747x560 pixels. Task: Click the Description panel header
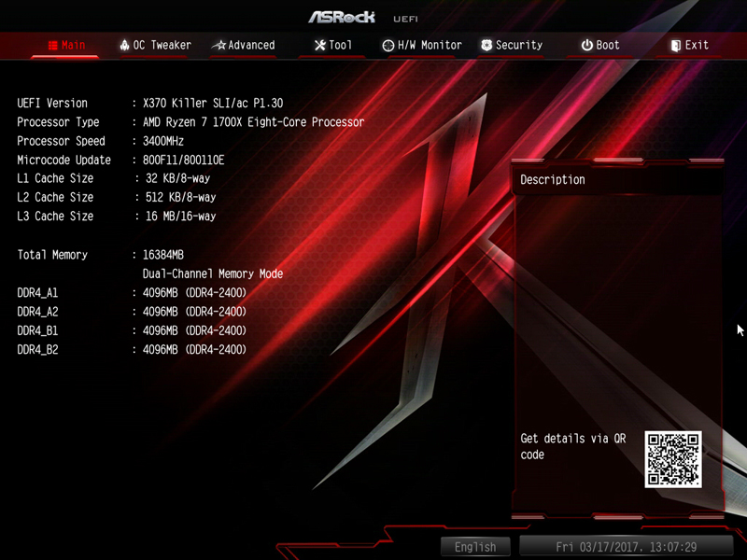[617, 179]
